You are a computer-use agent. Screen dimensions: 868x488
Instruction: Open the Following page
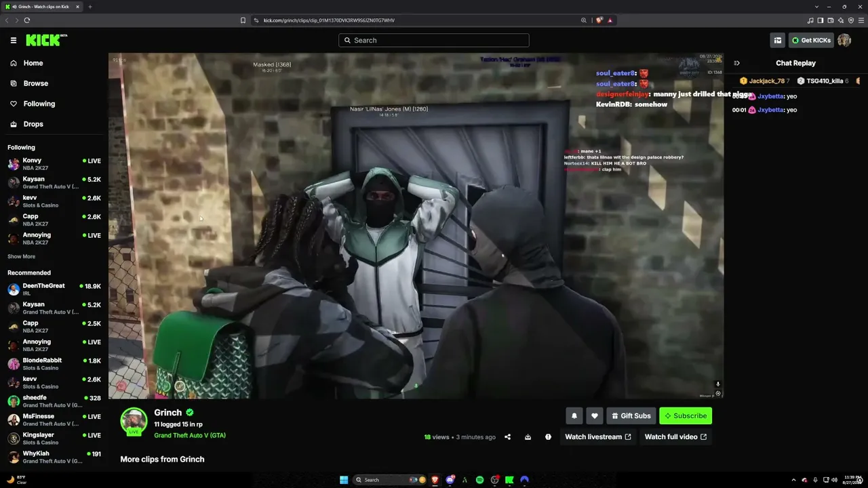pyautogui.click(x=39, y=104)
